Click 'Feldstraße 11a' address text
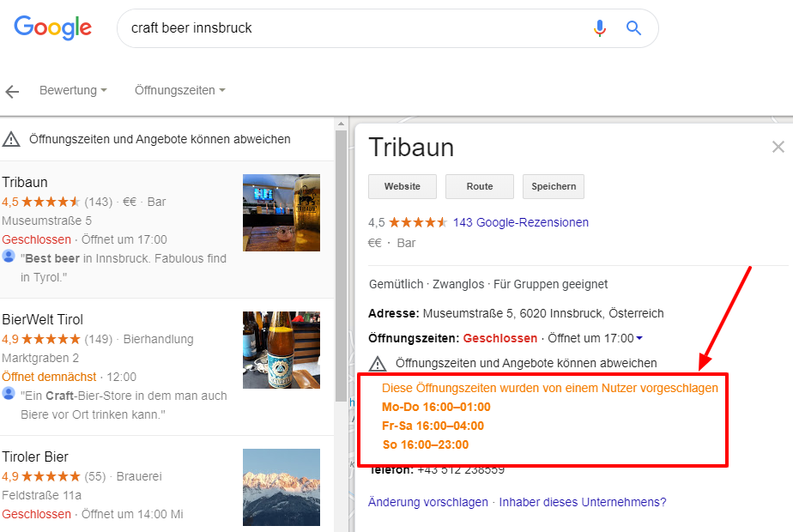793x532 pixels. pos(41,495)
